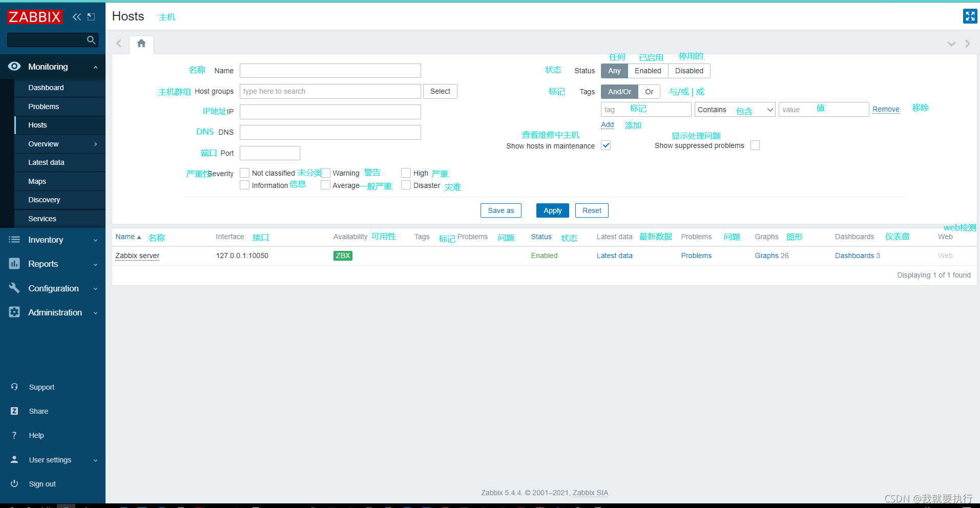Expand the Inventory menu chevron
Image resolution: width=980 pixels, height=508 pixels.
click(x=95, y=240)
